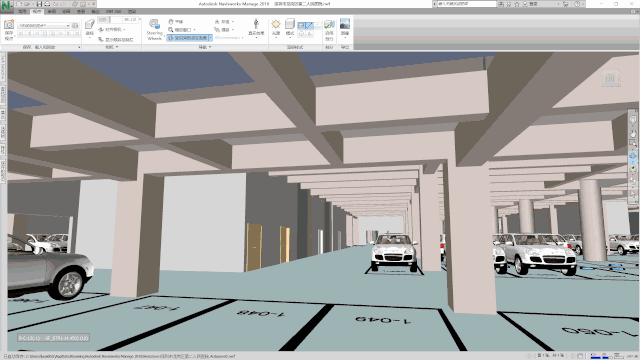Open the 输出 (Output) ribbon tab
Viewport: 640px width, 360px height.
[x=95, y=11]
